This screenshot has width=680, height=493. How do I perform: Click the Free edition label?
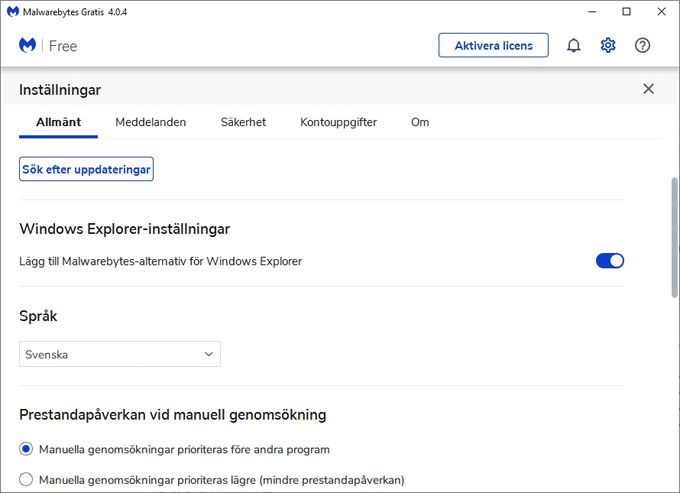[63, 46]
